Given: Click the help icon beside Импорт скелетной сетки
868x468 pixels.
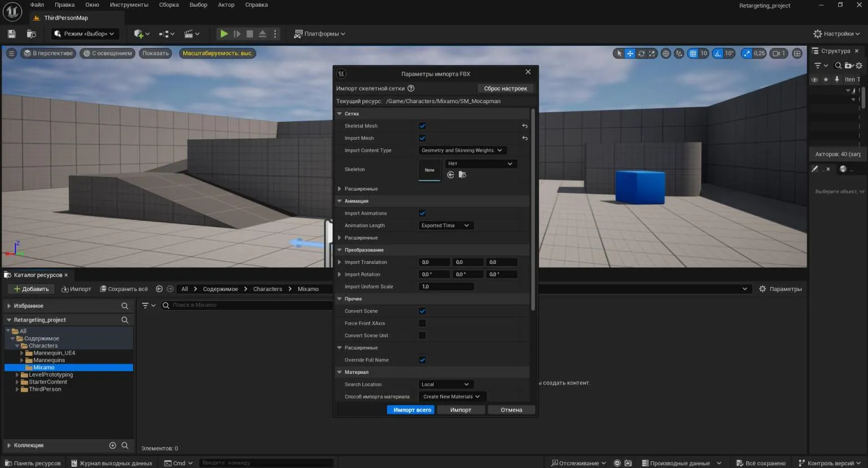Looking at the screenshot, I should point(411,89).
